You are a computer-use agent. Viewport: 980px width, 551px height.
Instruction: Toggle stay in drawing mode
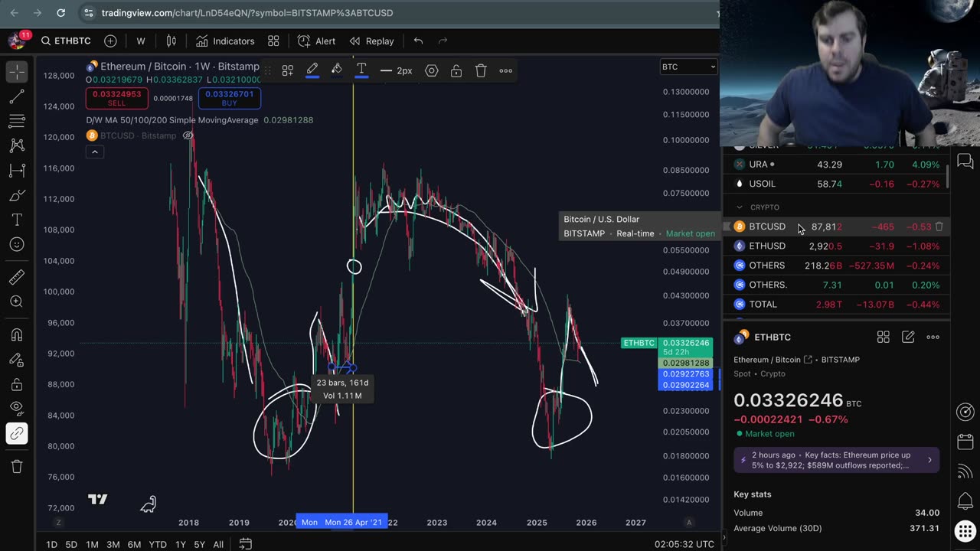17,360
